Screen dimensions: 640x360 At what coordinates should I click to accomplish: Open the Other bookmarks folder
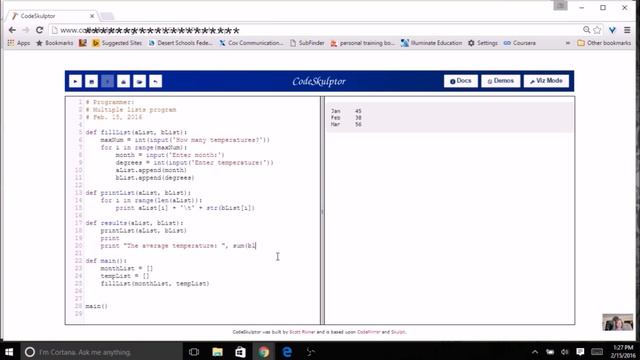click(x=604, y=43)
